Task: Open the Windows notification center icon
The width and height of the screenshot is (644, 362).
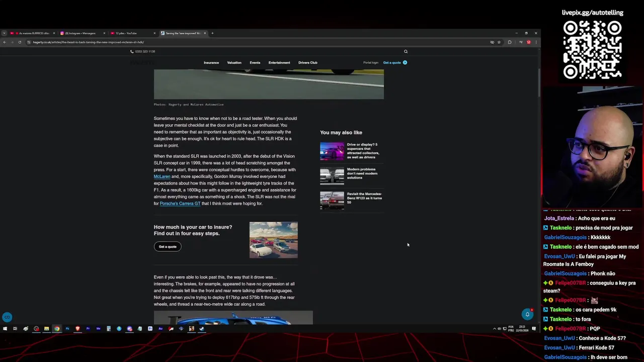Action: click(x=534, y=329)
